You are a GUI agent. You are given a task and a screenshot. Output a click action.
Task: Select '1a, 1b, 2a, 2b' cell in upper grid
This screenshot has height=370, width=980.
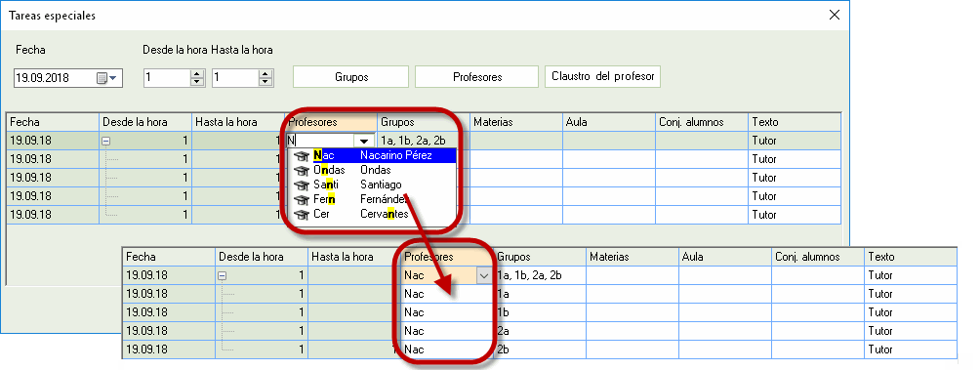[x=423, y=141]
